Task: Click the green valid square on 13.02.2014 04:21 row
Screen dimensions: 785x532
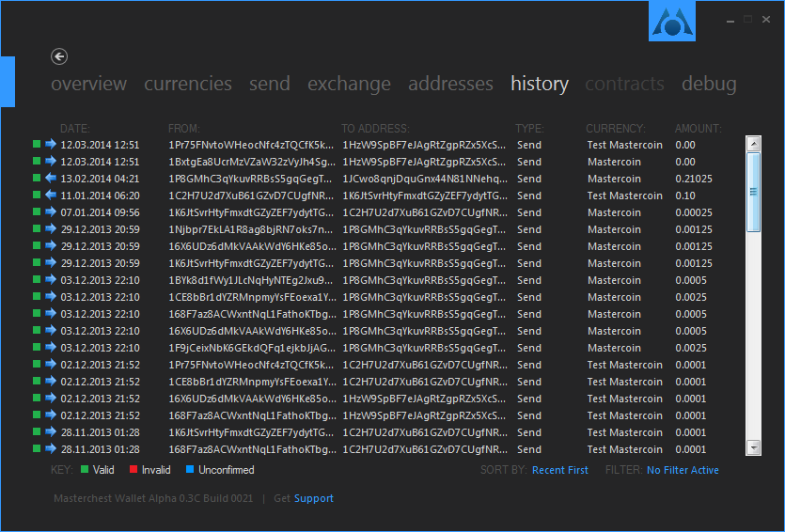Action: tap(37, 178)
